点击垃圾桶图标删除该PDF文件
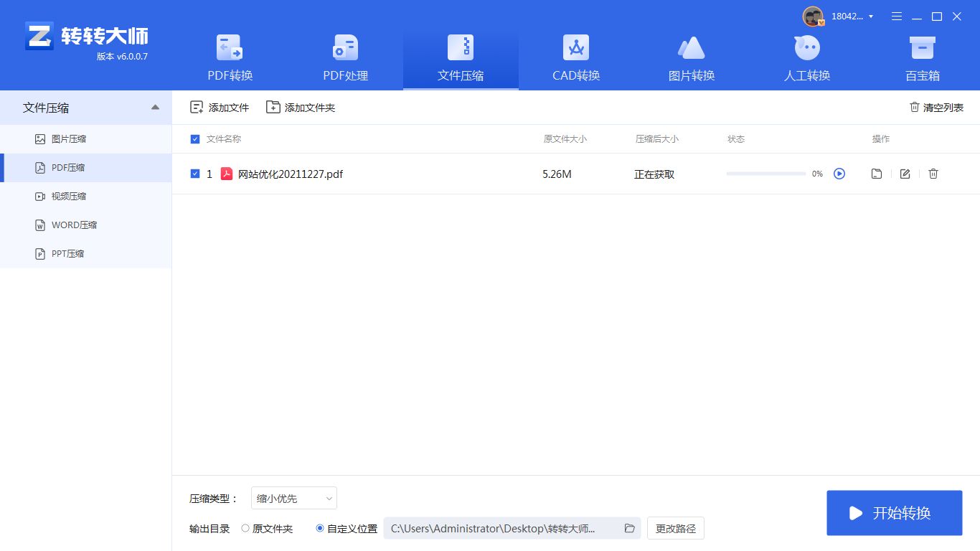 [x=933, y=174]
